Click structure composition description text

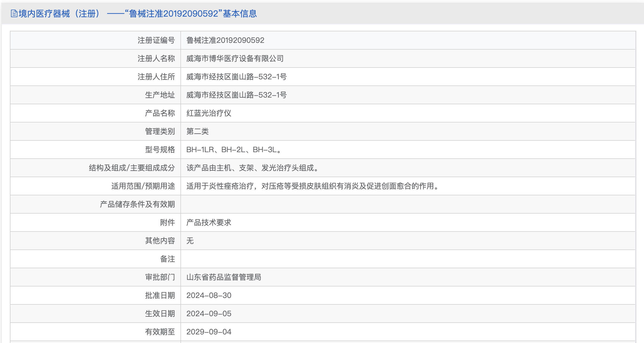point(252,168)
